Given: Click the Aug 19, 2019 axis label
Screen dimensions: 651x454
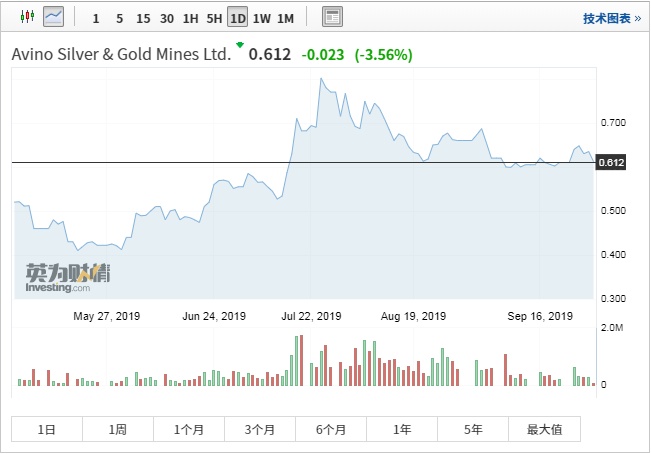Looking at the screenshot, I should point(414,316).
